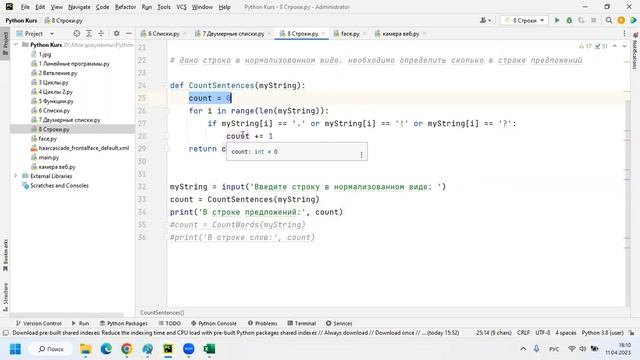Open the editor tabs more-options icon

(624, 33)
